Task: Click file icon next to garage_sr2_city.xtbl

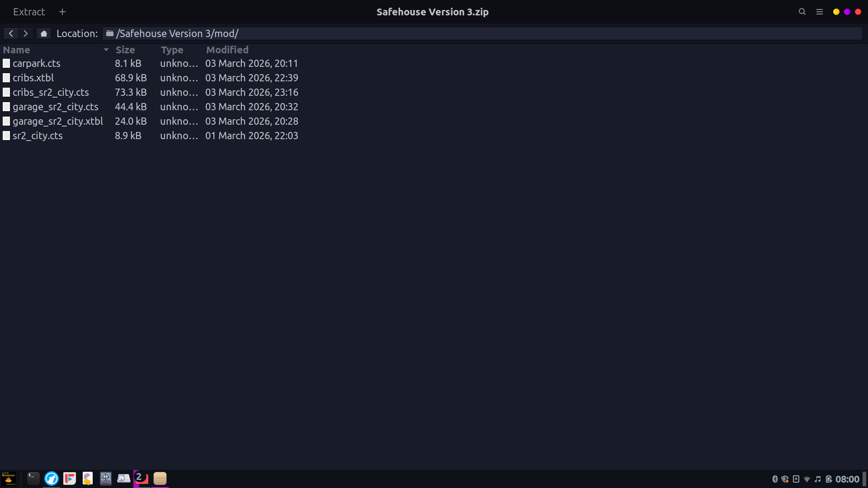Action: point(6,121)
